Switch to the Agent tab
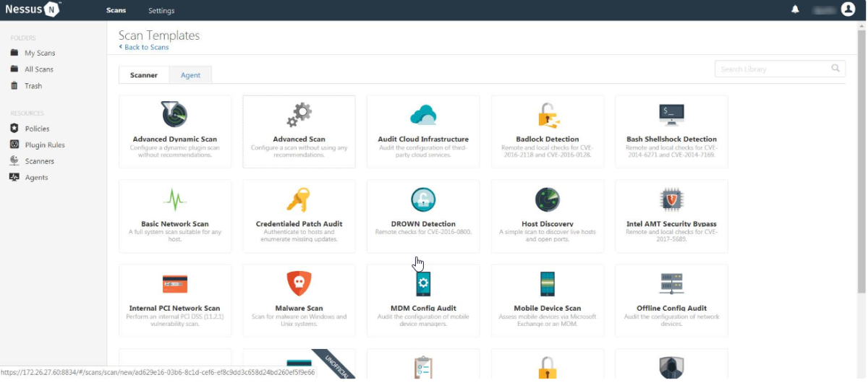 click(x=190, y=75)
